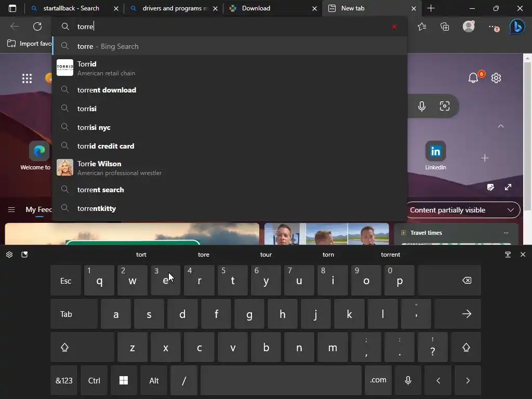Open Settings and more ellipsis menu
This screenshot has width=532, height=399.
tap(494, 27)
